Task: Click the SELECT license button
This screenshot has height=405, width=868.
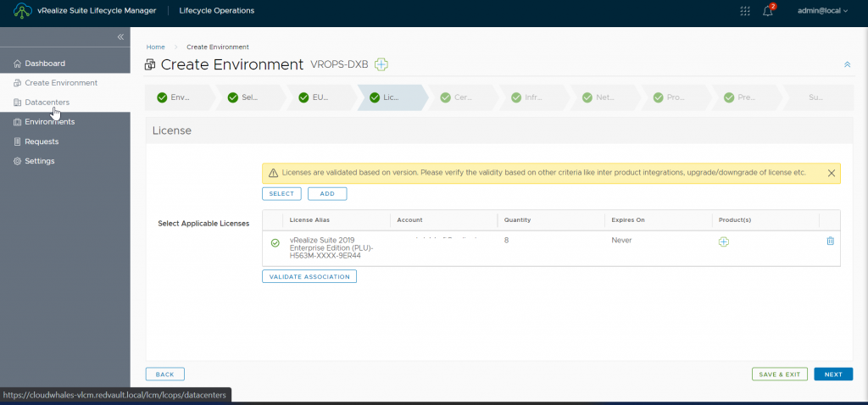Action: pos(281,194)
